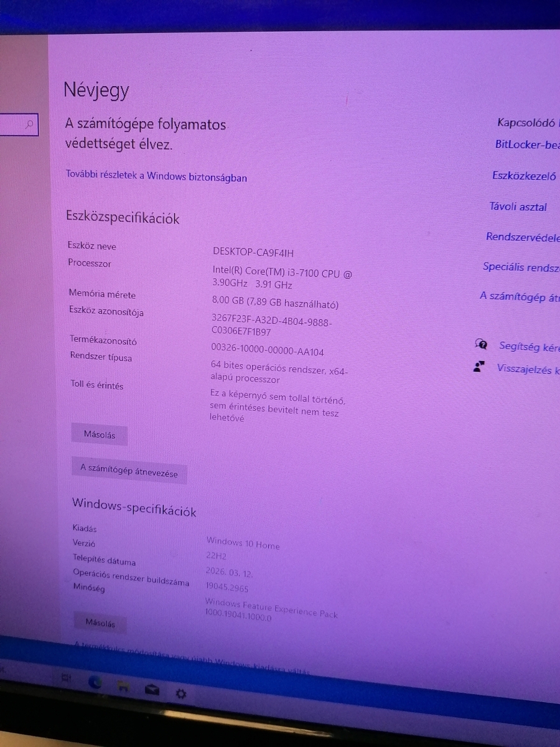Image resolution: width=560 pixels, height=747 pixels.
Task: Click the Névjegy page heading
Action: tap(96, 90)
